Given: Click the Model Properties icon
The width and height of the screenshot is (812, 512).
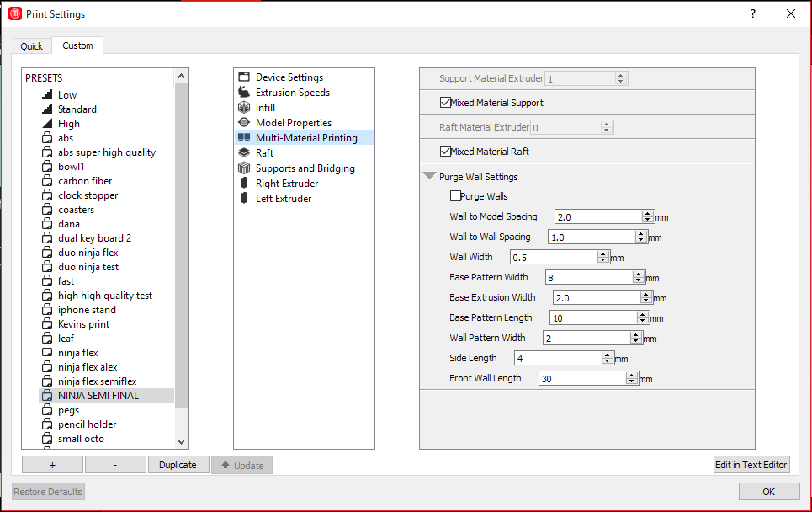Looking at the screenshot, I should pyautogui.click(x=244, y=123).
